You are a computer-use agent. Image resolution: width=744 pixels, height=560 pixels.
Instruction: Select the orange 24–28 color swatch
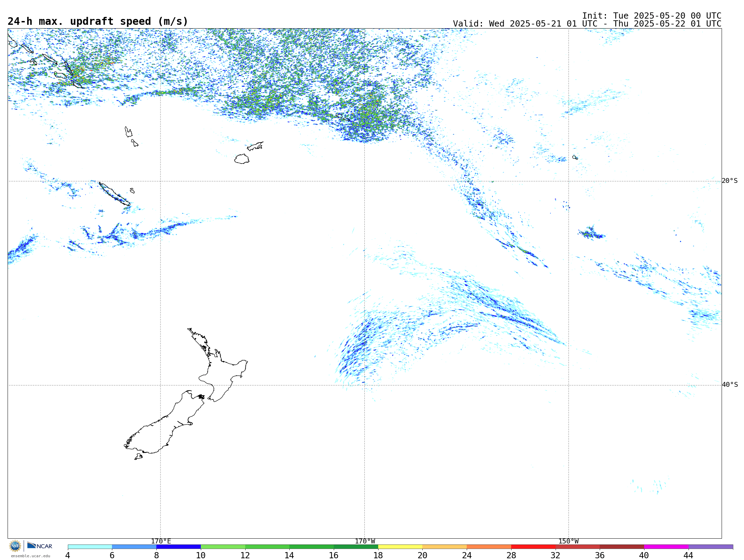click(x=489, y=547)
